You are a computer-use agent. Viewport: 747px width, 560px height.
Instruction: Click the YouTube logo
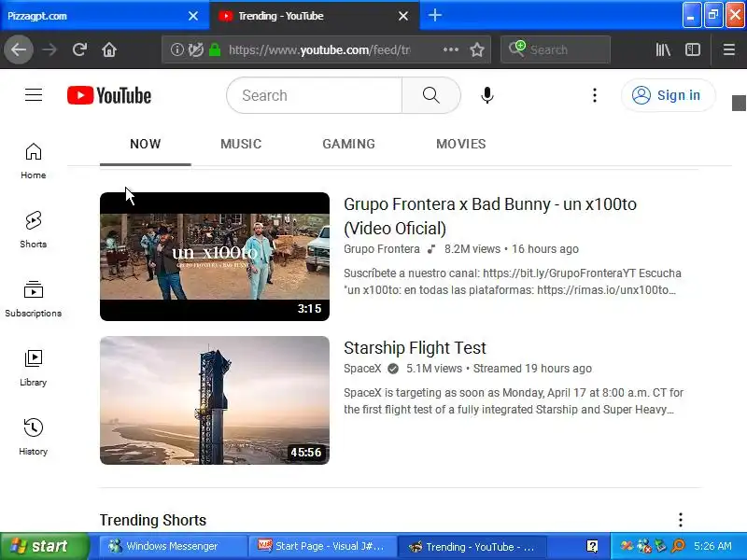[109, 95]
